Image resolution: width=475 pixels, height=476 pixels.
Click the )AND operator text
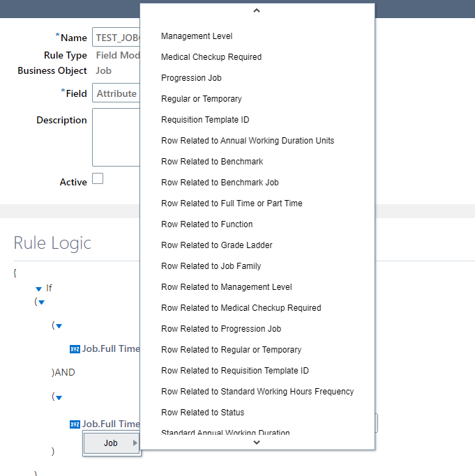click(63, 372)
